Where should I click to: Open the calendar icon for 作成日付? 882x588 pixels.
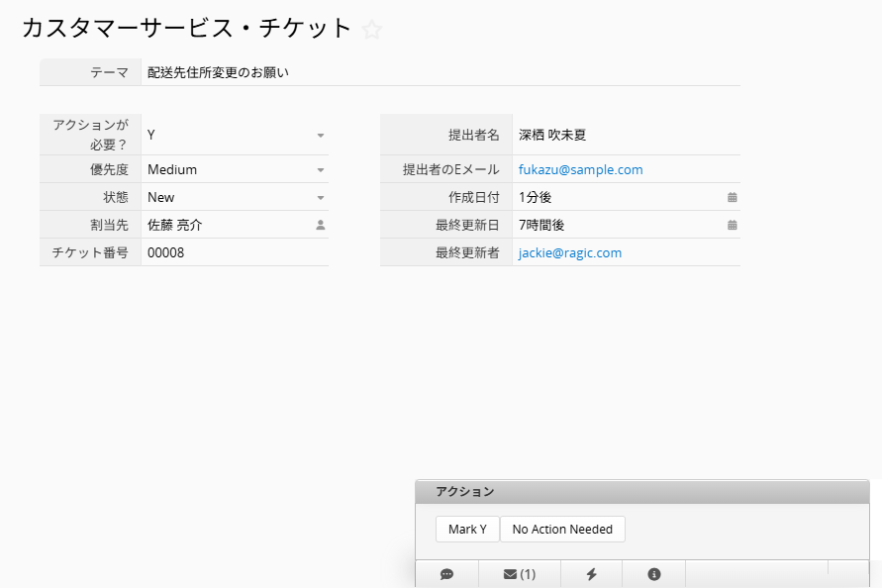point(732,197)
